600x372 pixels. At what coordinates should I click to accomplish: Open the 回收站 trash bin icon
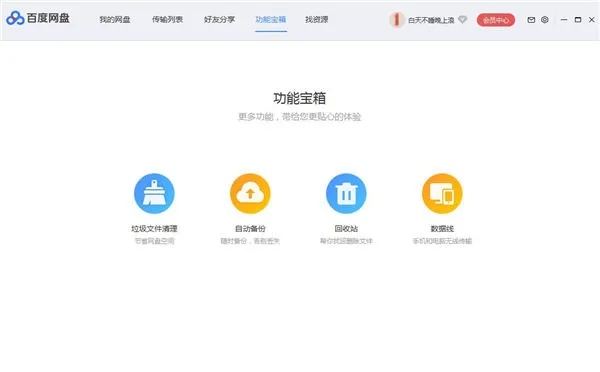tap(346, 193)
